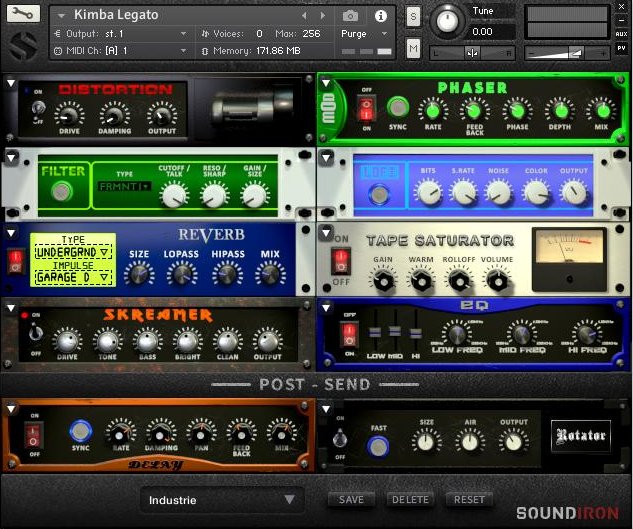This screenshot has height=529, width=633.
Task: Toggle the AUX button
Action: tap(621, 34)
